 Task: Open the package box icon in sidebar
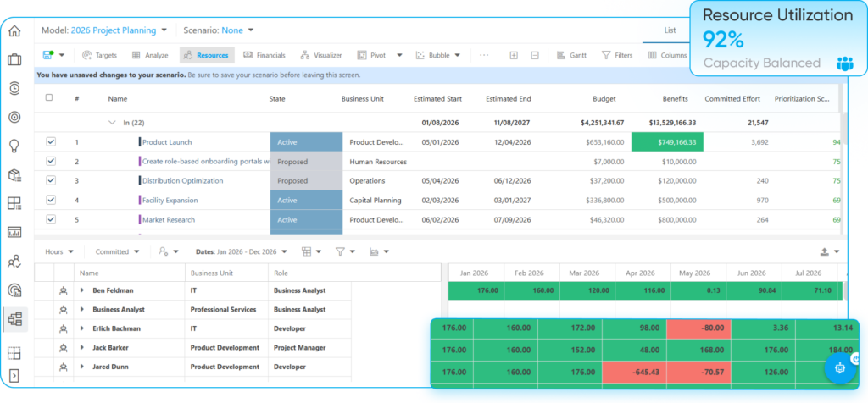coord(14,175)
